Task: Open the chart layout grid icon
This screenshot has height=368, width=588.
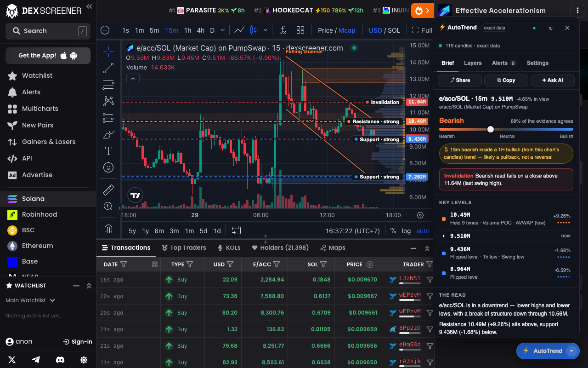Action: coord(300,30)
